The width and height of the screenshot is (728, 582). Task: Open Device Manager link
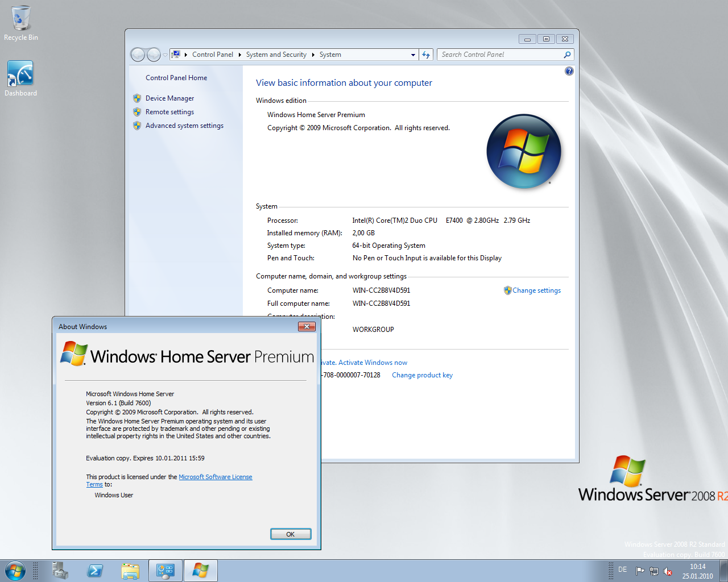tap(169, 98)
